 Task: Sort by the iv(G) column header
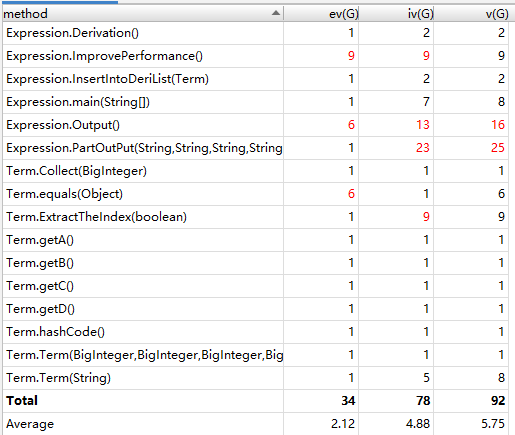click(396, 14)
